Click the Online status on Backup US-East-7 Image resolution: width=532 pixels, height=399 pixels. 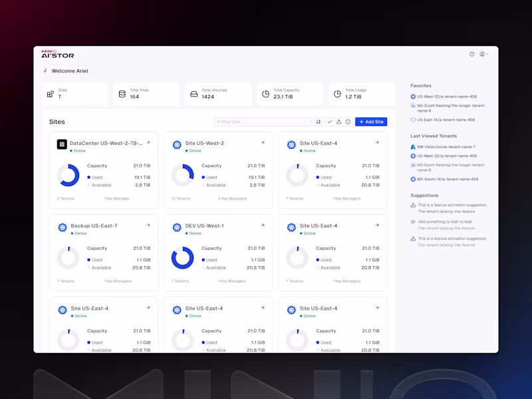(x=78, y=233)
